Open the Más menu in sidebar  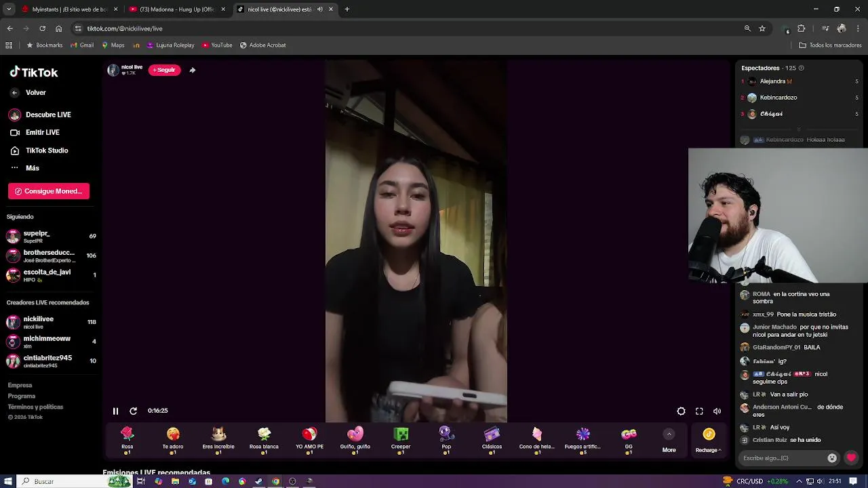pyautogui.click(x=25, y=168)
